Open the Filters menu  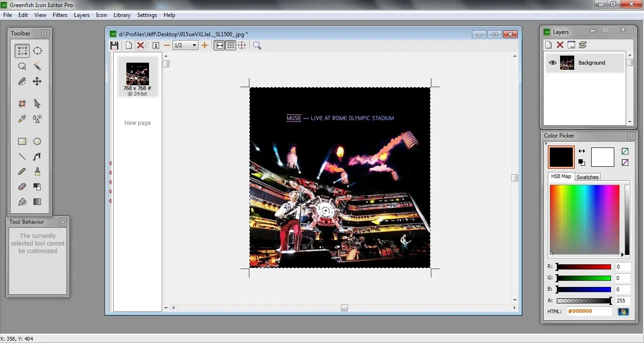[x=60, y=15]
